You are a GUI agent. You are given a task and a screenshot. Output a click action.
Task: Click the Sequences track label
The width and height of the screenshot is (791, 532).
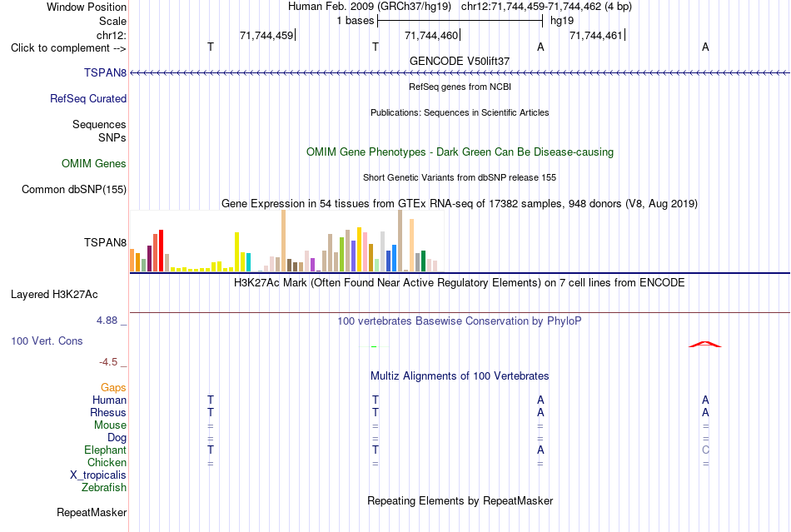point(99,124)
